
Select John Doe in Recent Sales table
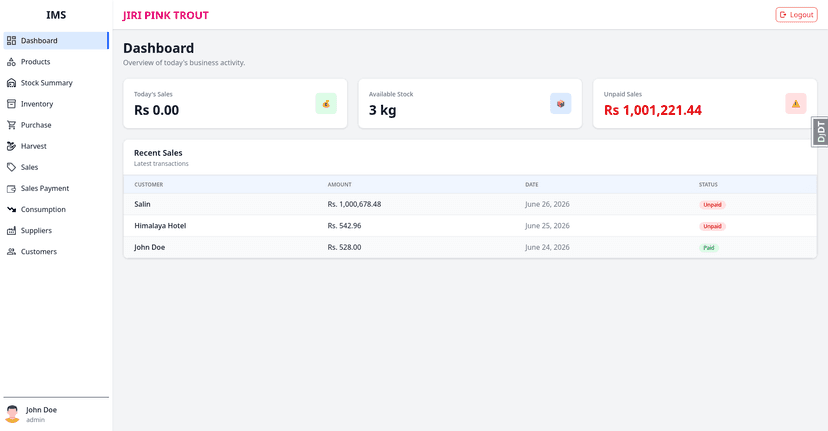(x=149, y=247)
